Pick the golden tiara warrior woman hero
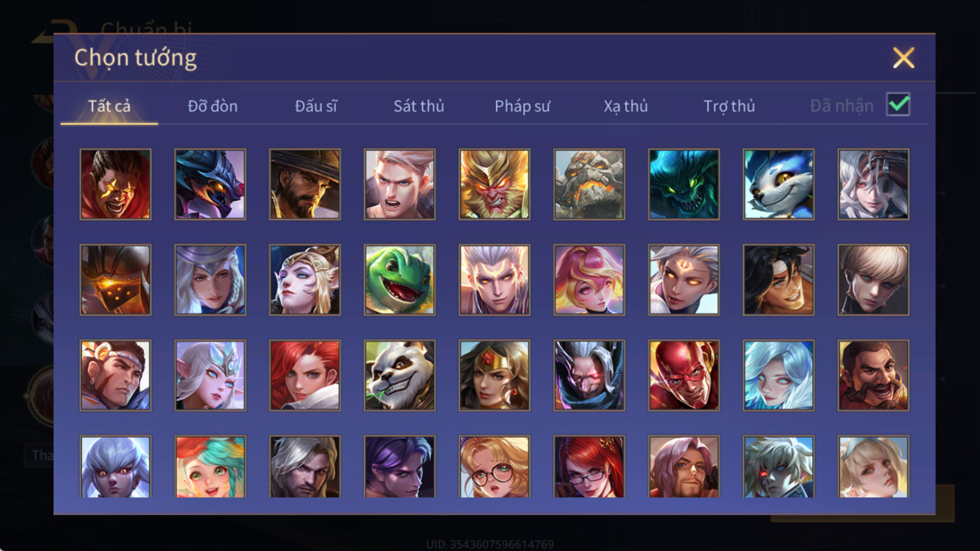The image size is (980, 551). click(x=494, y=375)
